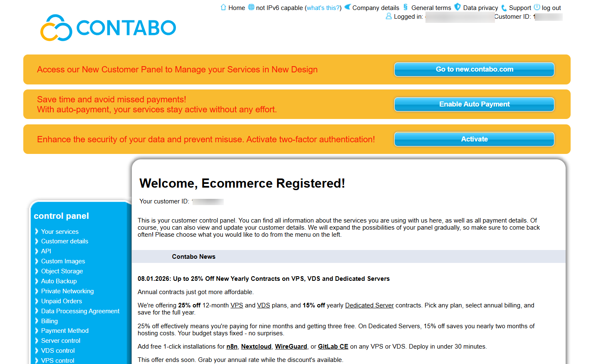Click the chevron beside Your services
This screenshot has height=364, width=596.
pos(37,231)
